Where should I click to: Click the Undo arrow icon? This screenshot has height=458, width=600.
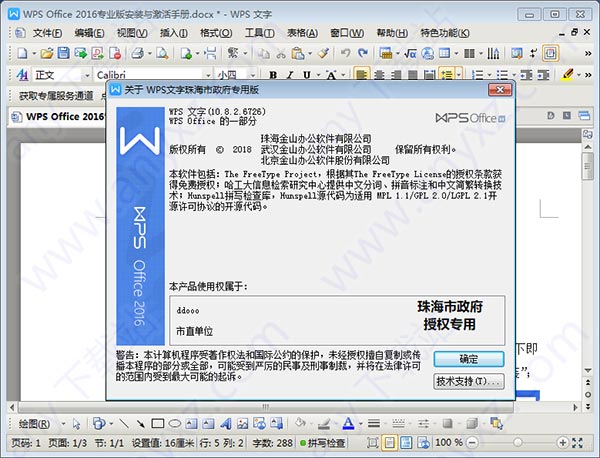[345, 53]
